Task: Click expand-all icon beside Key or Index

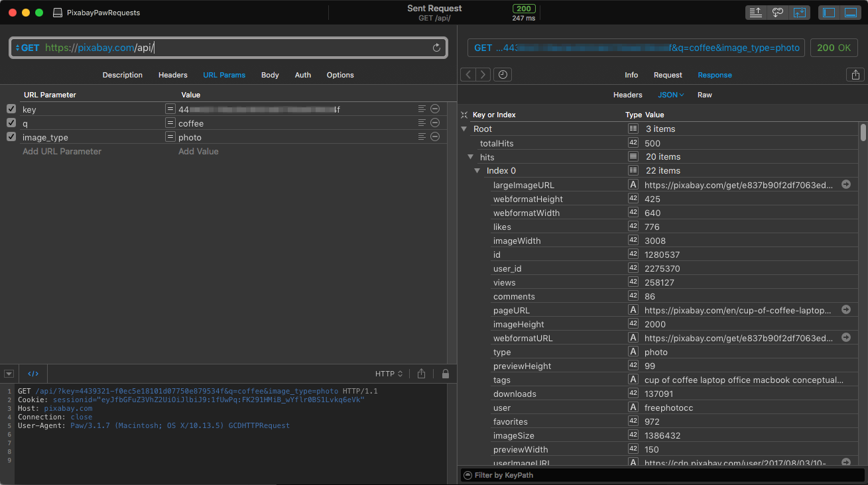Action: click(x=464, y=115)
